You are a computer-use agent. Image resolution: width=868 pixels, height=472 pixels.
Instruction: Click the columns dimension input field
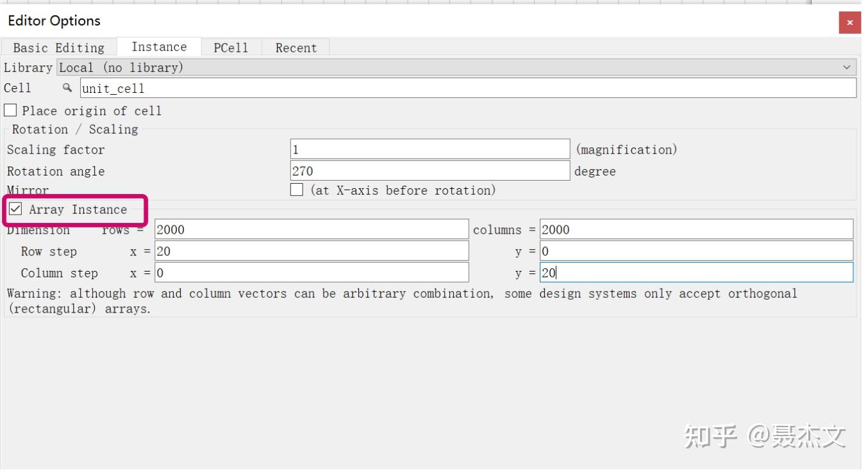coord(696,230)
